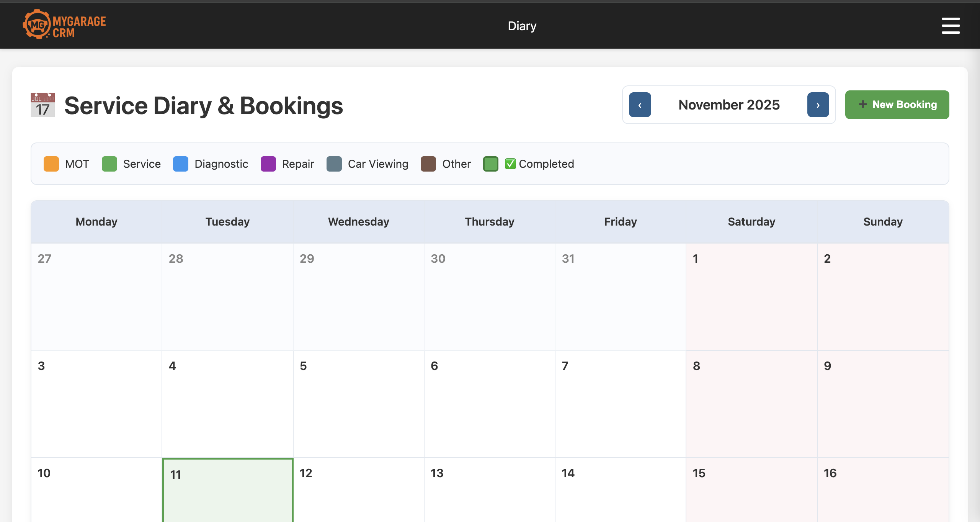The width and height of the screenshot is (980, 522).
Task: Toggle the Completed filter checkbox
Action: coord(511,164)
